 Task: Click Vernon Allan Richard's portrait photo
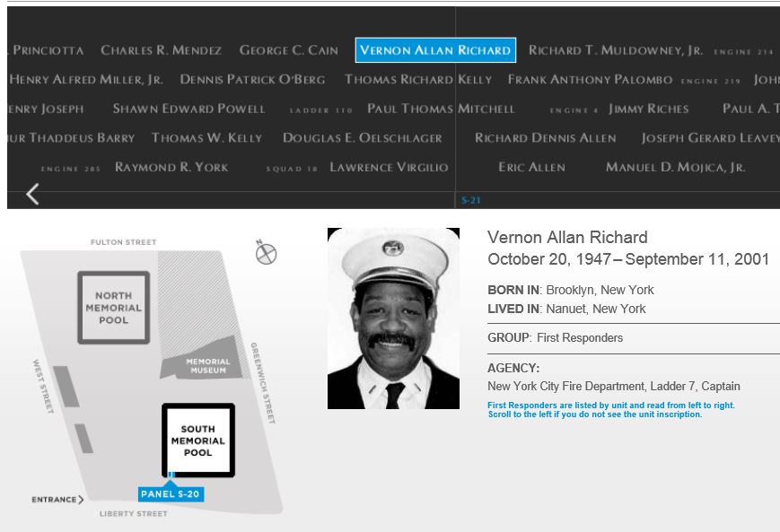coord(393,318)
